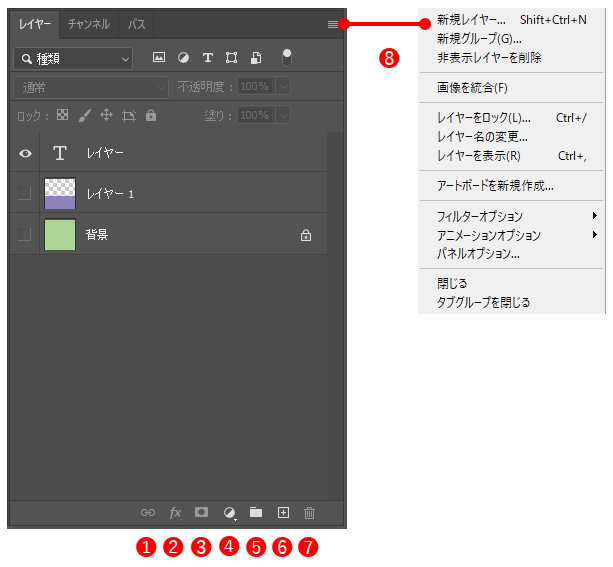Toggle the layer filtering on/off switch
613x567 pixels.
tap(287, 57)
